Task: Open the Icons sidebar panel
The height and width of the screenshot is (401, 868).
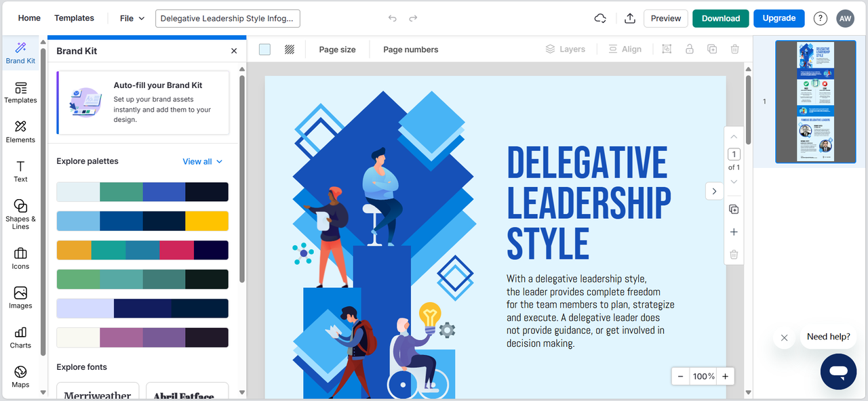Action: [x=20, y=259]
